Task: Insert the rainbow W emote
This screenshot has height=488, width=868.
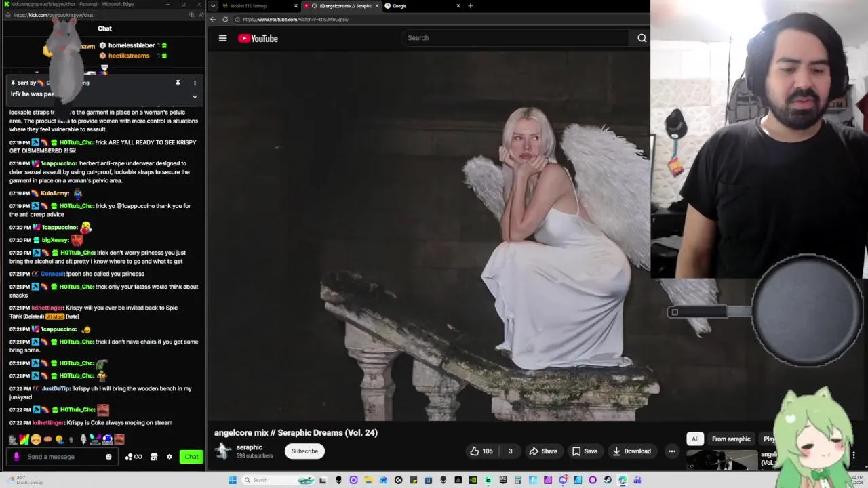Action: coord(24,439)
